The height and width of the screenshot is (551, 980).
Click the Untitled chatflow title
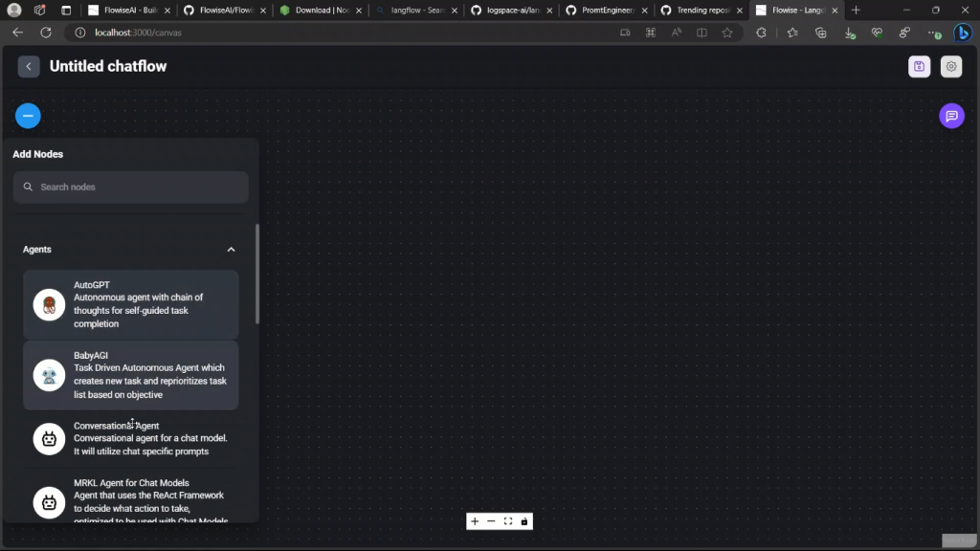coord(108,66)
